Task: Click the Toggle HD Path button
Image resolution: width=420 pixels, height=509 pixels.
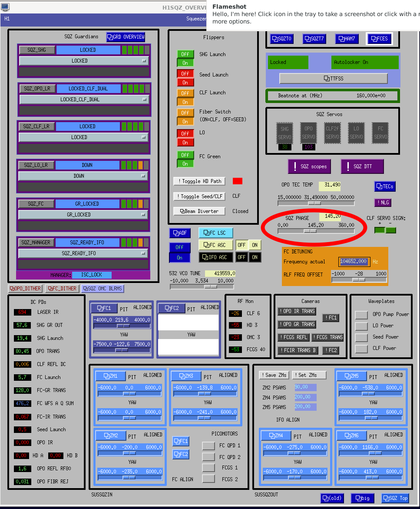Action: 198,181
